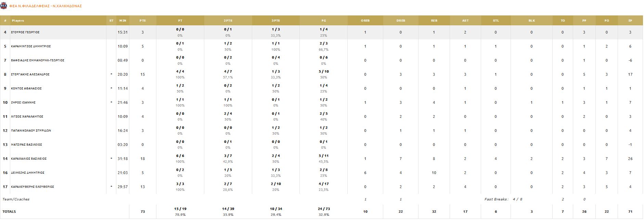Click the starter marker for ΖΗΡΟΣ ΙΩΑΝΝΗΣ
Viewport: 644px width, 222px height.
[x=111, y=102]
